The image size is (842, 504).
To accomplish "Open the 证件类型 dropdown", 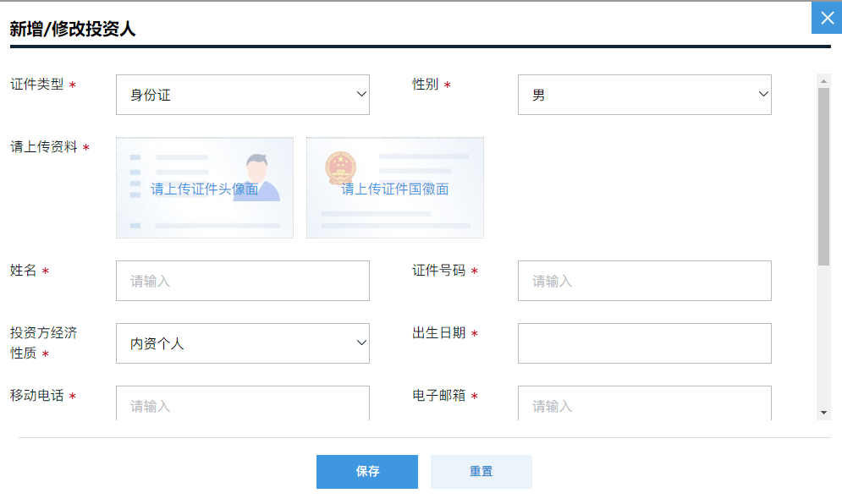I will coord(243,95).
